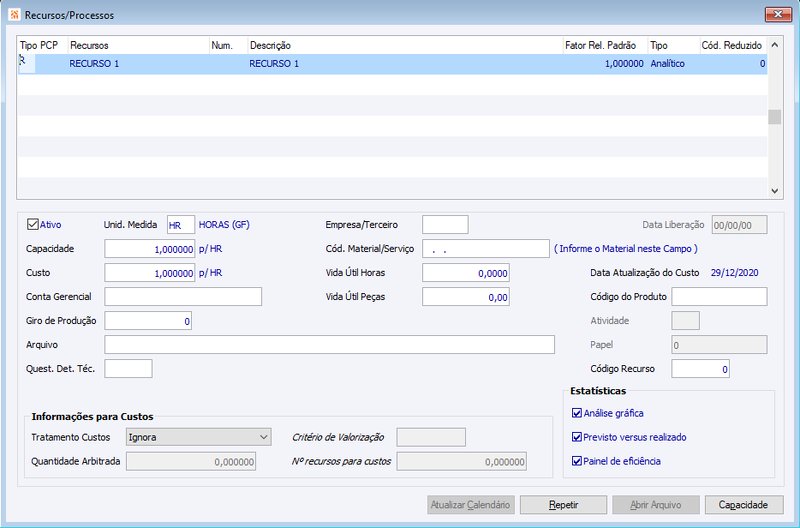The height and width of the screenshot is (528, 800).
Task: Select the Tipo PCP icon in RECURSO 1 row
Action: tap(22, 61)
